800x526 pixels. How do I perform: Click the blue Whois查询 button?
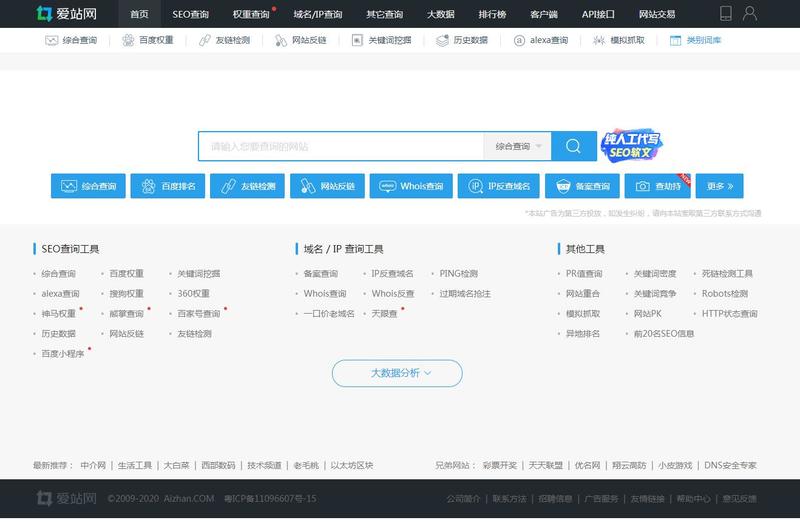pos(411,186)
